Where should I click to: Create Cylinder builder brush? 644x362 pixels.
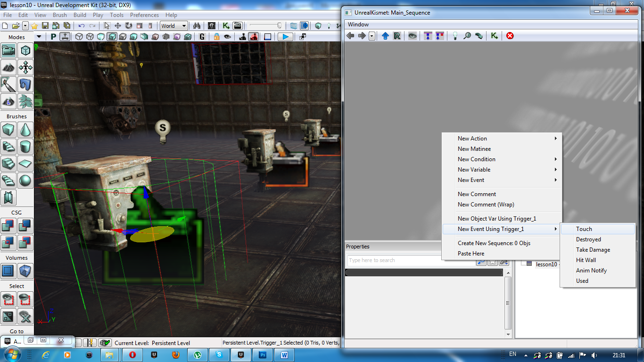pyautogui.click(x=25, y=147)
